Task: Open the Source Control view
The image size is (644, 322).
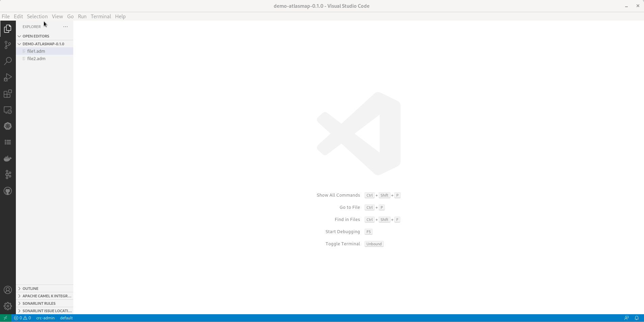Action: pos(7,45)
